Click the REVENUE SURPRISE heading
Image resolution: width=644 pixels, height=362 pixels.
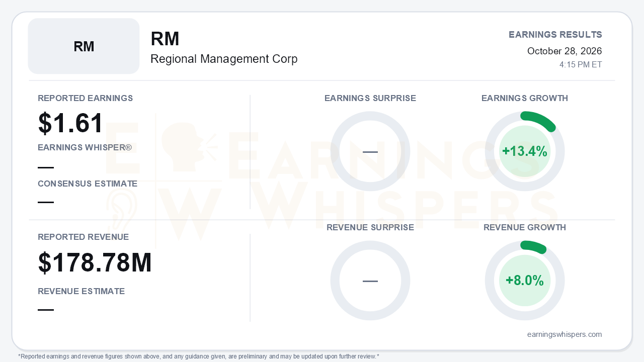[x=370, y=227]
